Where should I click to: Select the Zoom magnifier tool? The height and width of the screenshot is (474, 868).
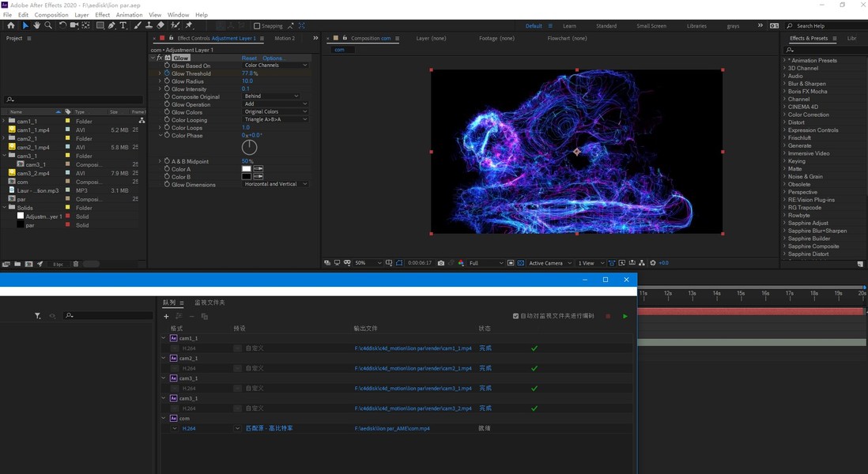[x=48, y=25]
